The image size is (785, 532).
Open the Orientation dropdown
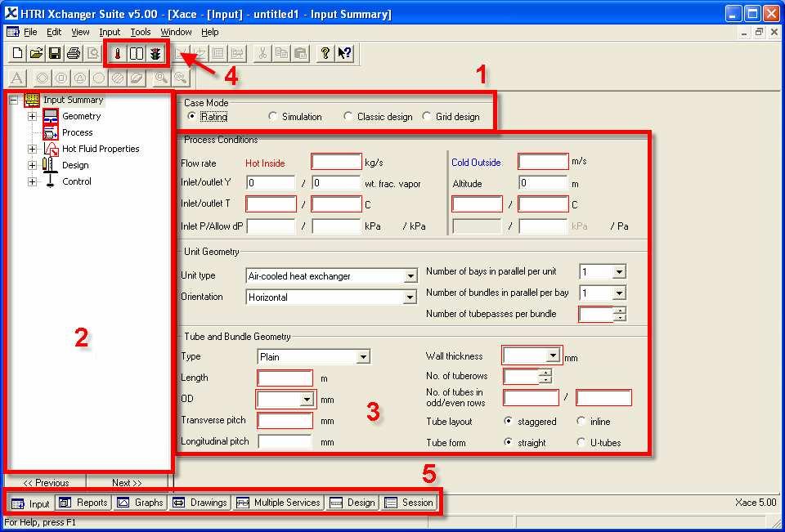pos(410,297)
